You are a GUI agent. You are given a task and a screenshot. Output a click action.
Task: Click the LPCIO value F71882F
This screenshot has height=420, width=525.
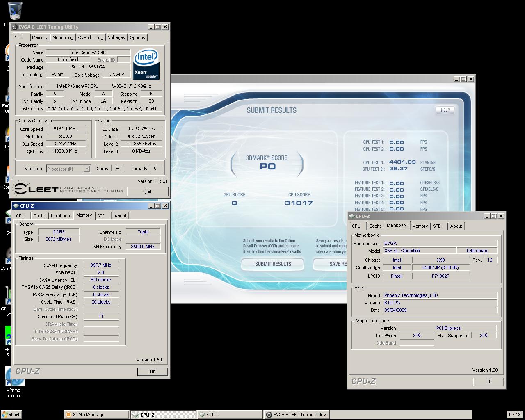441,276
